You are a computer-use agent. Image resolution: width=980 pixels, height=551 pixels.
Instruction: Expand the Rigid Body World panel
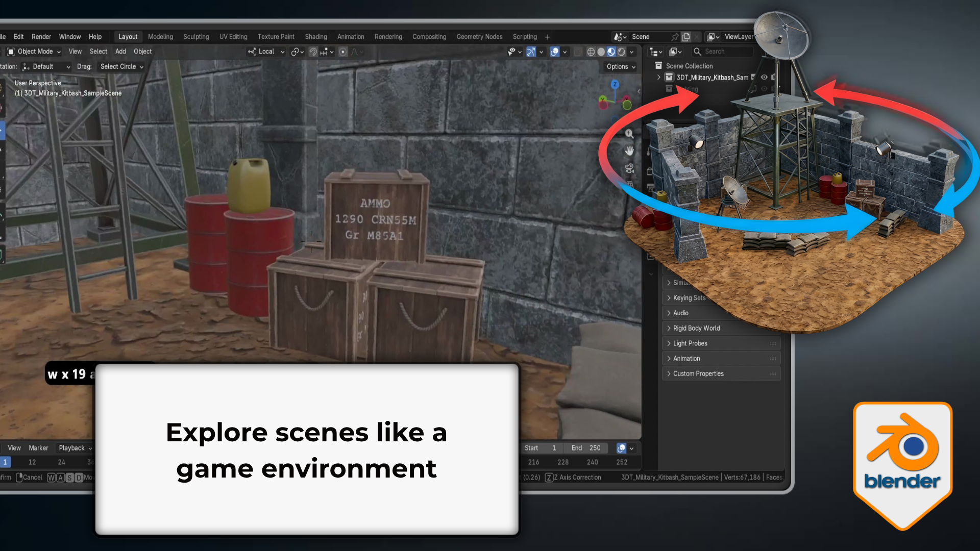pyautogui.click(x=721, y=328)
